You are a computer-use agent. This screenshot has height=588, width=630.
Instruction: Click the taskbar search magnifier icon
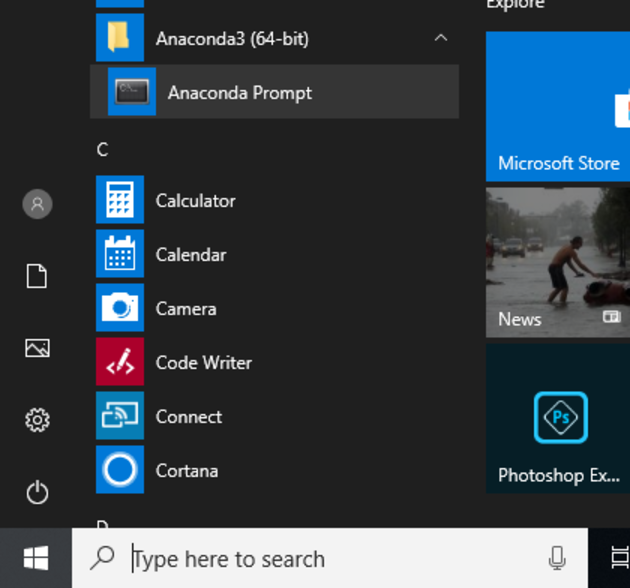pyautogui.click(x=102, y=558)
